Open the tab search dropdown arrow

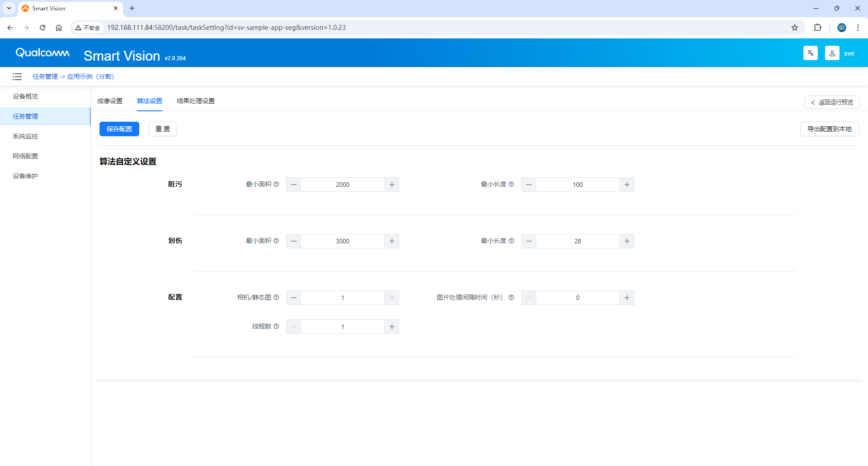coord(9,8)
